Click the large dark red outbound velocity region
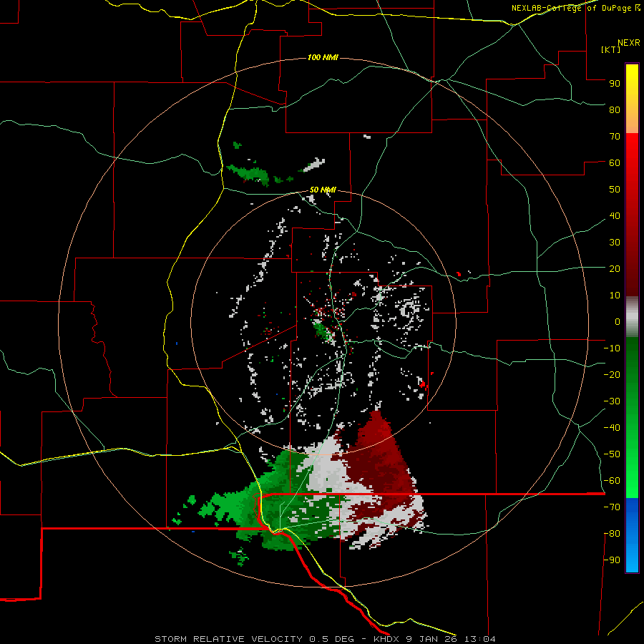The image size is (644, 644). pyautogui.click(x=378, y=460)
